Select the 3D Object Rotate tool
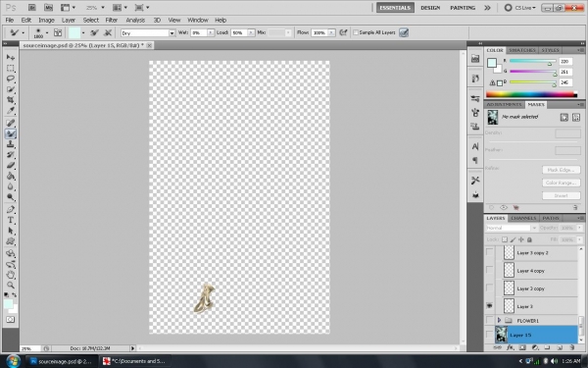588x368 pixels. (11, 253)
